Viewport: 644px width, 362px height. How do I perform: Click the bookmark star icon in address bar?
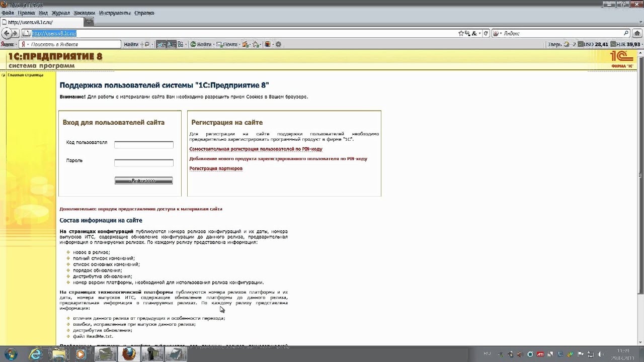click(x=461, y=33)
